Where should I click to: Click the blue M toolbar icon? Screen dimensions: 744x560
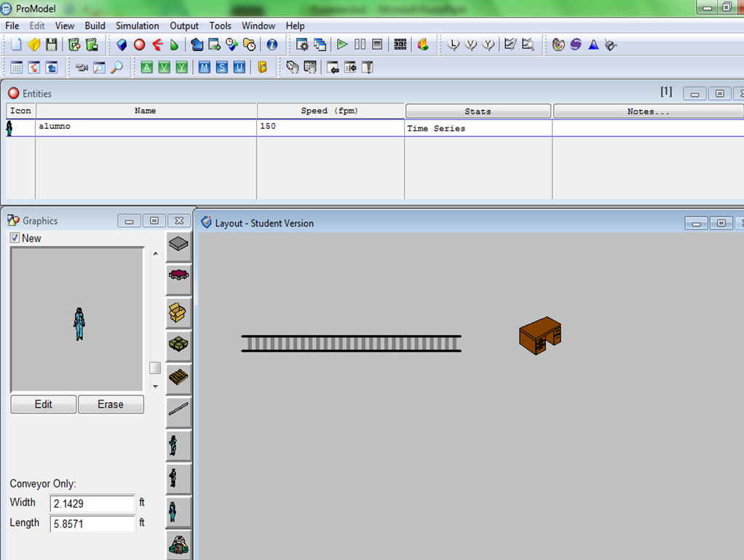click(x=204, y=68)
